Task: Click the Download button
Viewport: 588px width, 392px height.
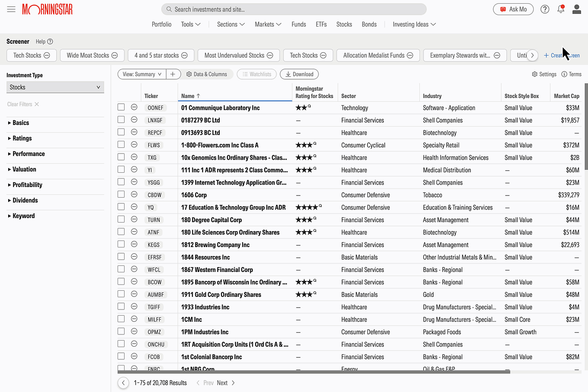Action: [x=299, y=74]
